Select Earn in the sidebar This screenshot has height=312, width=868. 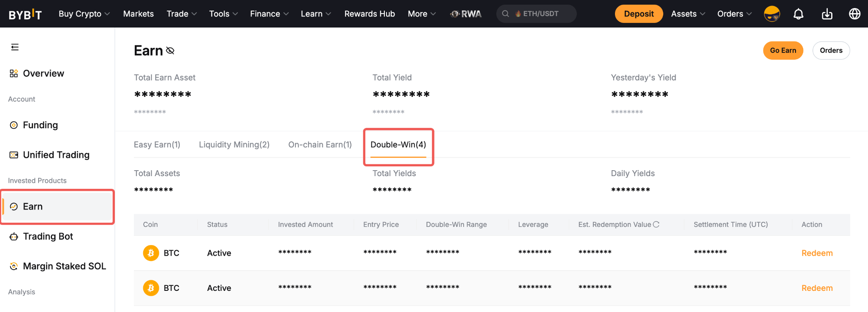(x=58, y=207)
